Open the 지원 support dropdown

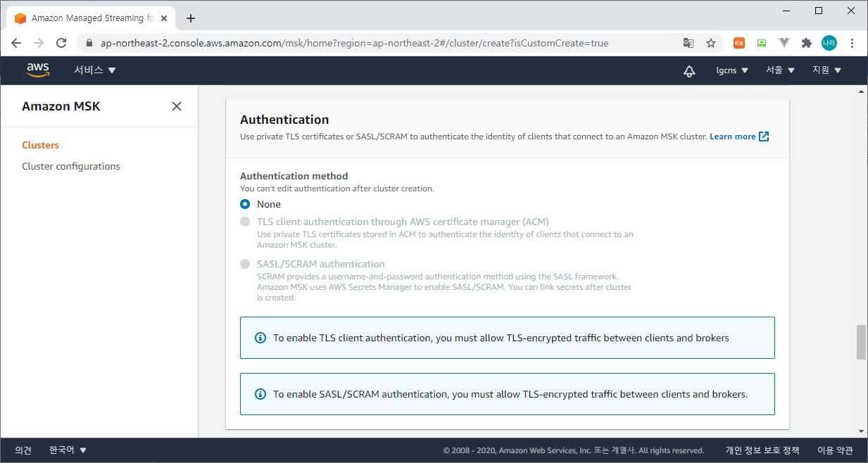827,70
